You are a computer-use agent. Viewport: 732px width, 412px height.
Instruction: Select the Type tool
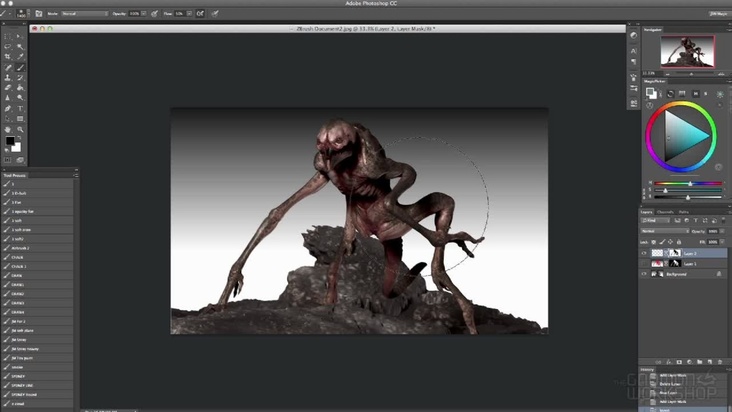point(20,108)
